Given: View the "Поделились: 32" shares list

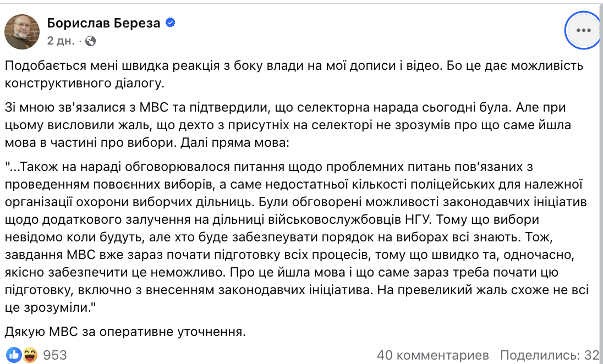Looking at the screenshot, I should (x=549, y=355).
